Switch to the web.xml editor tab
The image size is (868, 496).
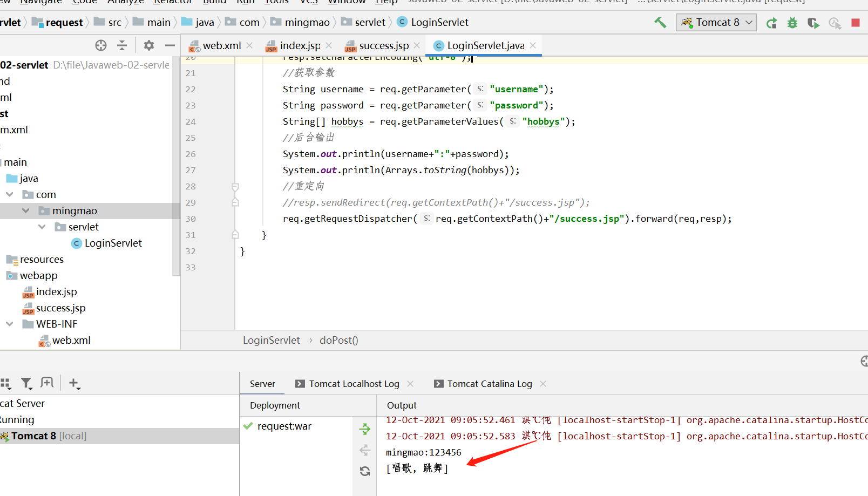tap(215, 46)
